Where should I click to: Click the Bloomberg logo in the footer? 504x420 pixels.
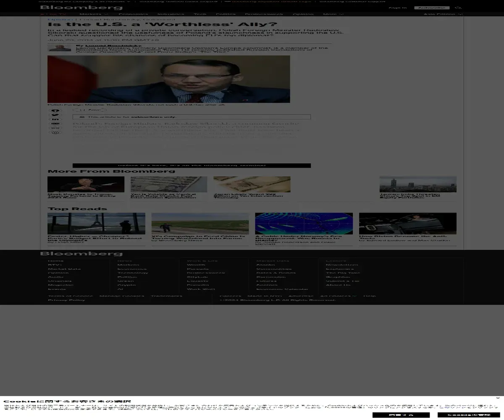[81, 254]
